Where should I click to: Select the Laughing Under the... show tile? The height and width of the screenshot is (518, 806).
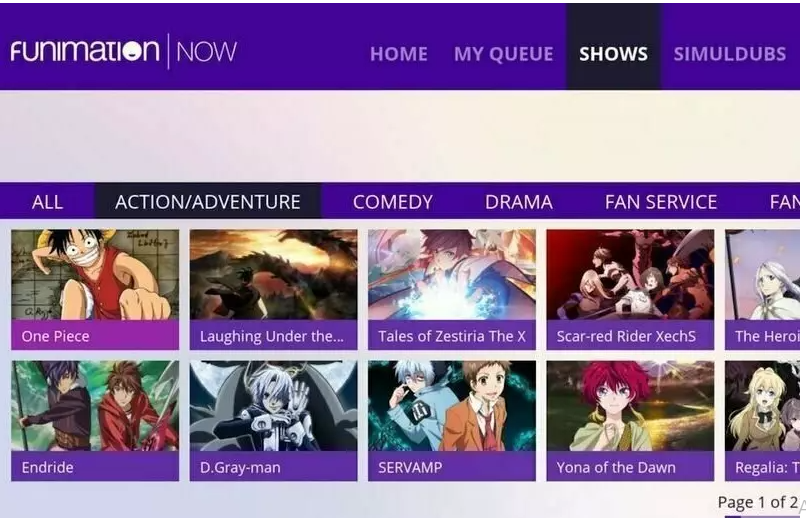pyautogui.click(x=273, y=290)
